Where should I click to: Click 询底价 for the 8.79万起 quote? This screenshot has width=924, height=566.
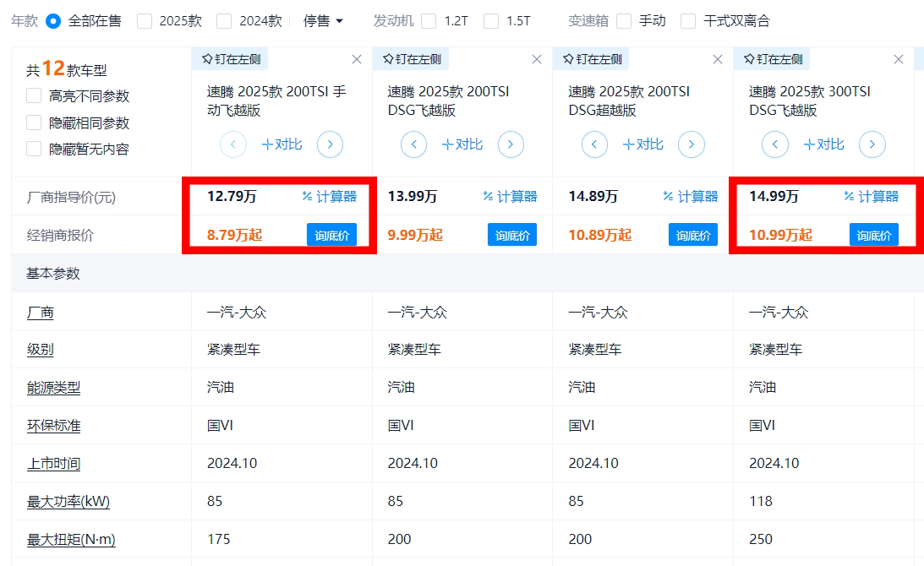point(331,235)
